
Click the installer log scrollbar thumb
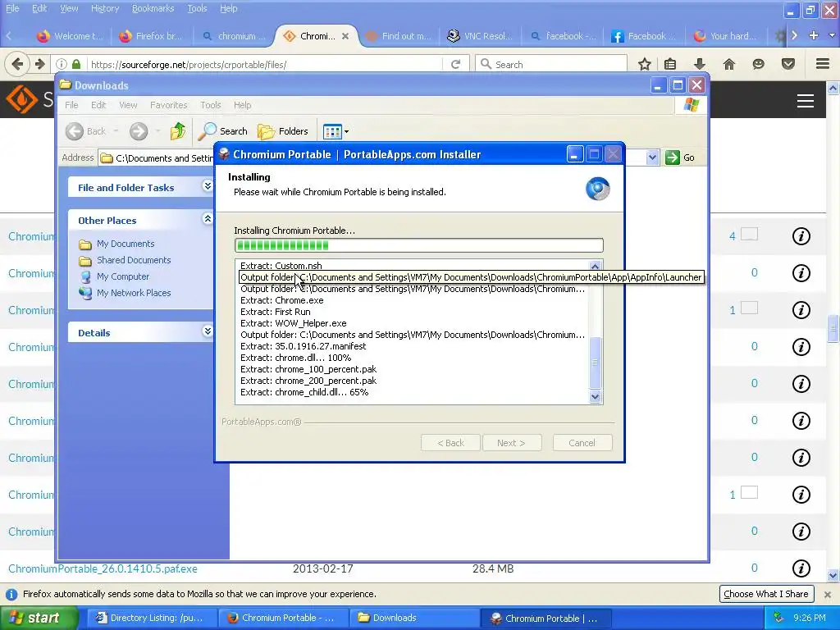pyautogui.click(x=595, y=362)
